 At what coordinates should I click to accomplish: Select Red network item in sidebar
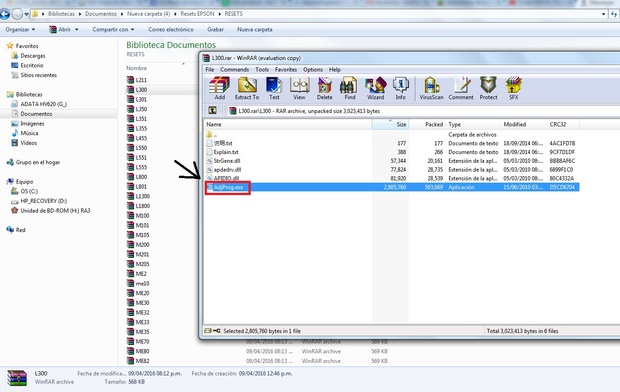click(16, 230)
